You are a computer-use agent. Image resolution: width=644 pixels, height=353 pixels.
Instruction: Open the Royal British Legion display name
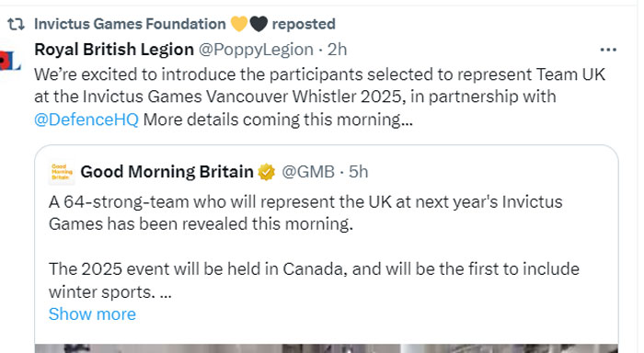114,50
